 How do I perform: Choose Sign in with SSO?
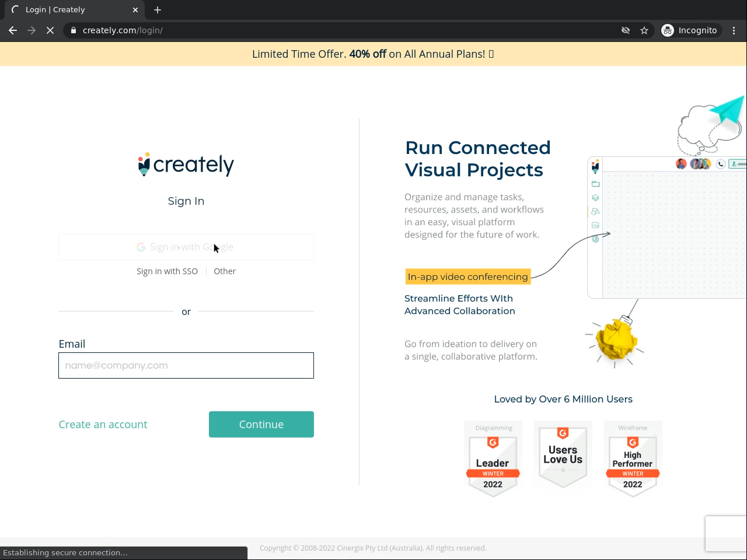tap(167, 271)
